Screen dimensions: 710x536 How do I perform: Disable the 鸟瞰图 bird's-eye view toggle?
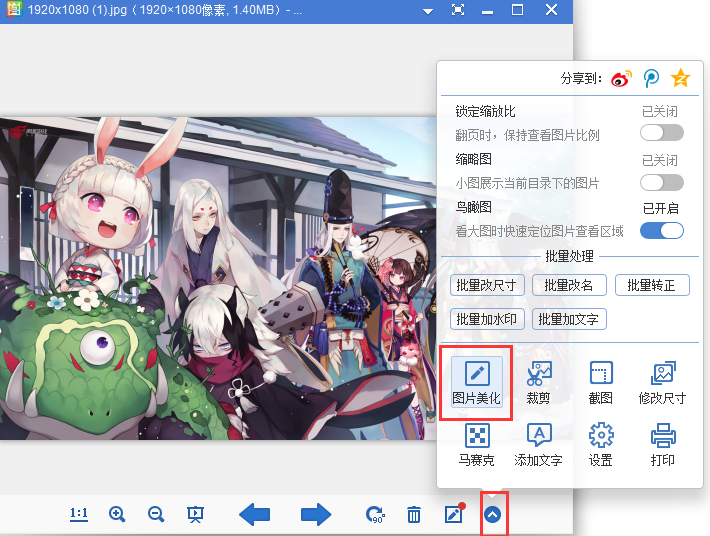coord(662,231)
